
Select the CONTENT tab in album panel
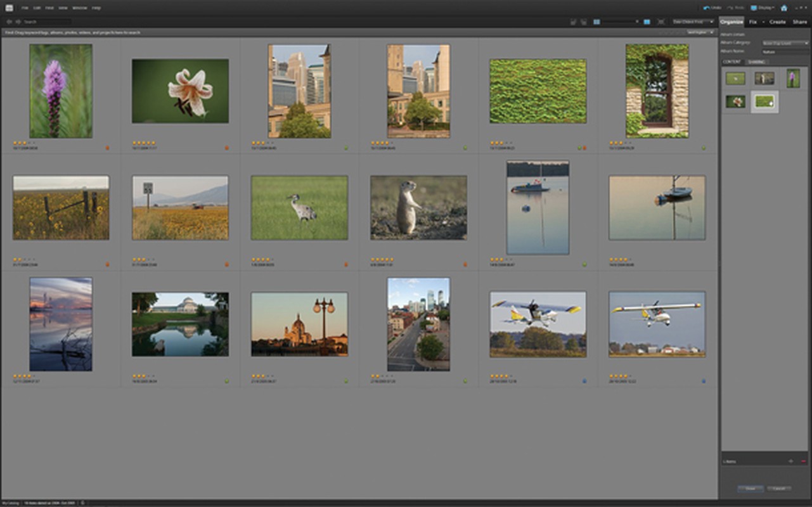coord(732,61)
